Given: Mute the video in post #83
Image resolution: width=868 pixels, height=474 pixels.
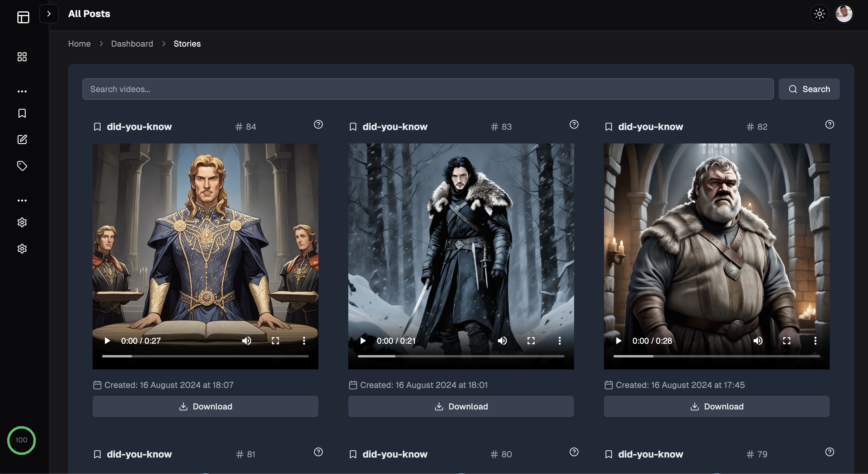Looking at the screenshot, I should tap(502, 341).
